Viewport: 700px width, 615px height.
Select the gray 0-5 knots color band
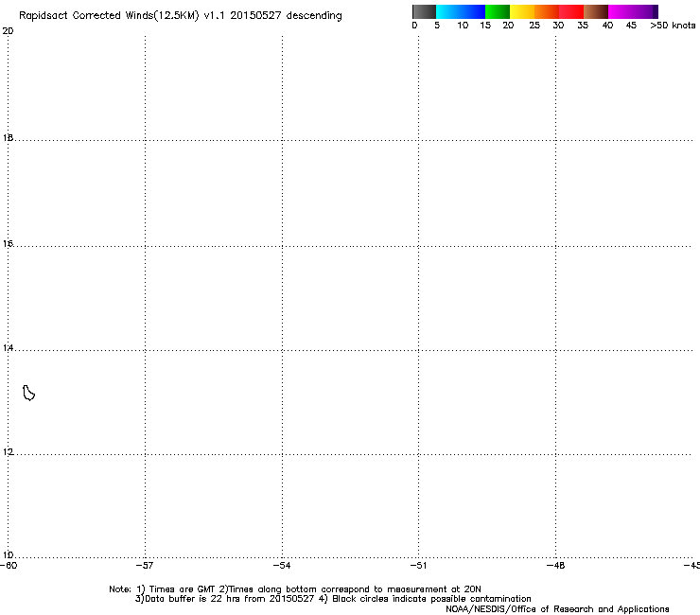pyautogui.click(x=424, y=11)
